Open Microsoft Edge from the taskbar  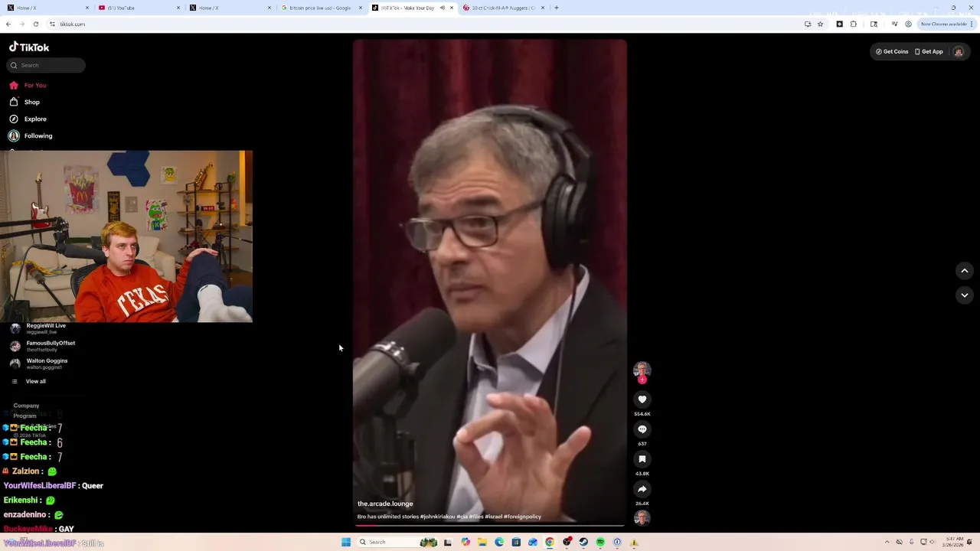coord(499,542)
